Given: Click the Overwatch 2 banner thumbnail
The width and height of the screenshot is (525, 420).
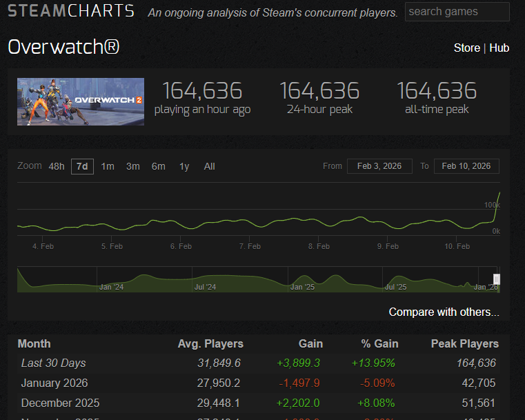Looking at the screenshot, I should click(x=81, y=102).
